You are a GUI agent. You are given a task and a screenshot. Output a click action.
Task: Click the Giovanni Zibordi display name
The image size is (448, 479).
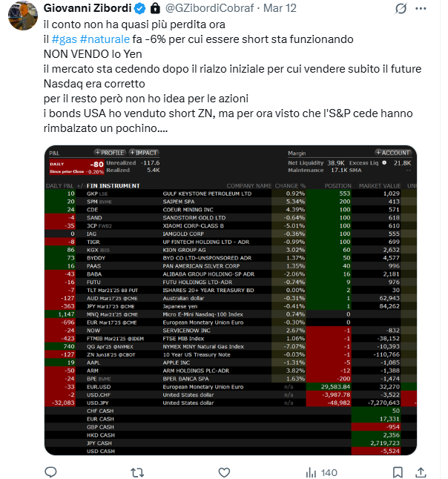point(86,8)
